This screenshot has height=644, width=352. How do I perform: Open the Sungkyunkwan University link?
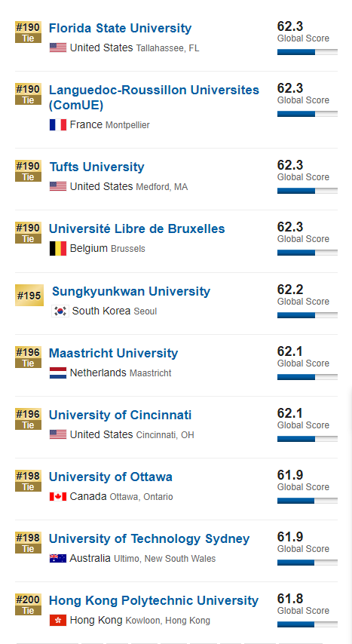[131, 291]
